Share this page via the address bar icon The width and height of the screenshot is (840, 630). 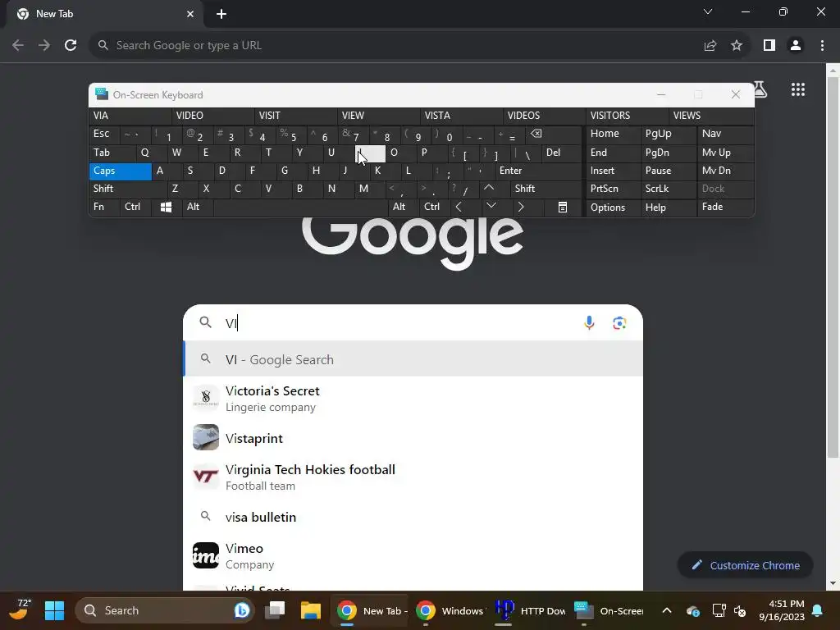(710, 46)
